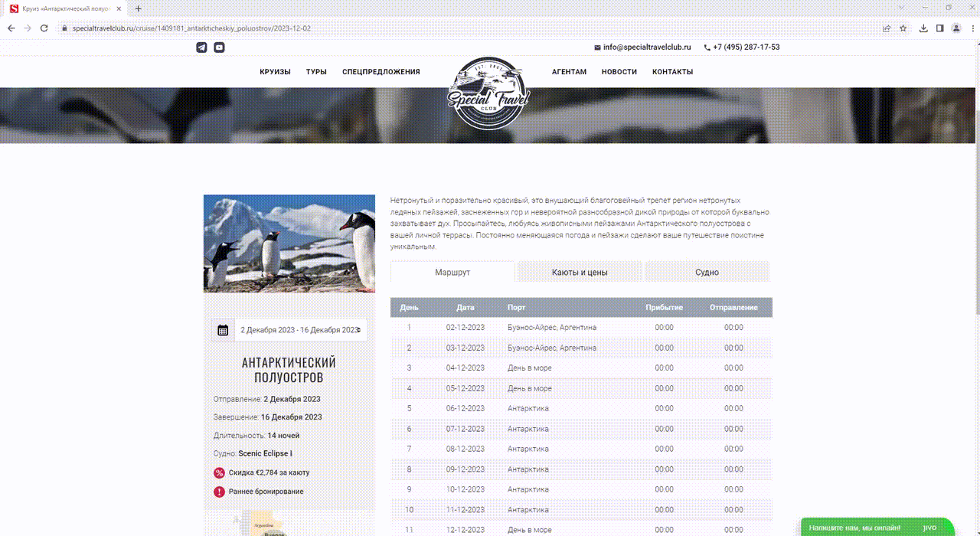Click the Отправление column header
The width and height of the screenshot is (980, 536).
pos(733,308)
